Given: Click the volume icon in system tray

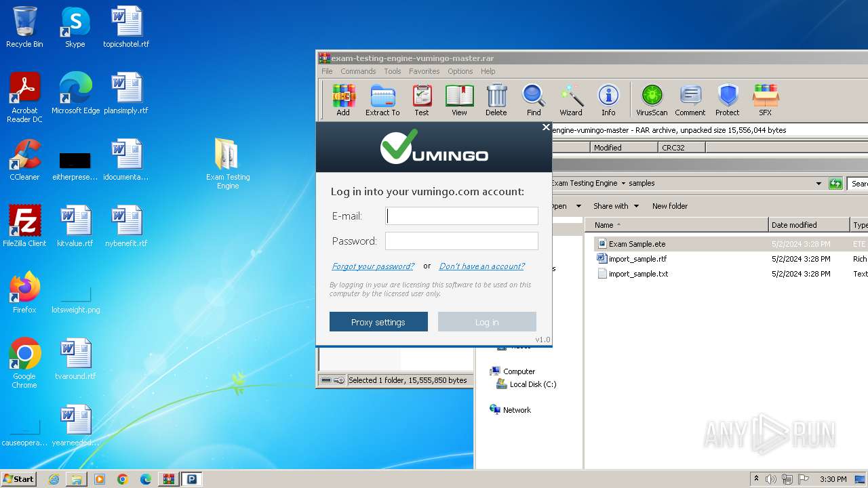Looking at the screenshot, I should point(770,479).
